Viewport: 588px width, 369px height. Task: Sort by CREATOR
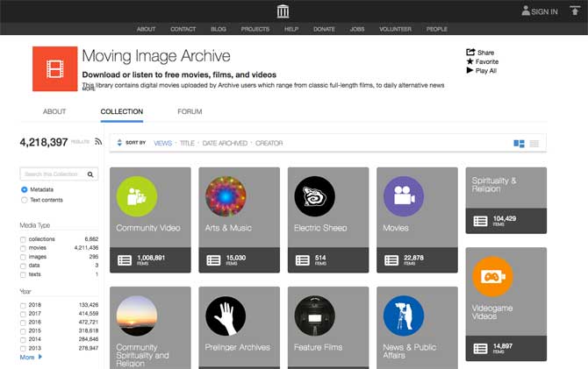[269, 143]
